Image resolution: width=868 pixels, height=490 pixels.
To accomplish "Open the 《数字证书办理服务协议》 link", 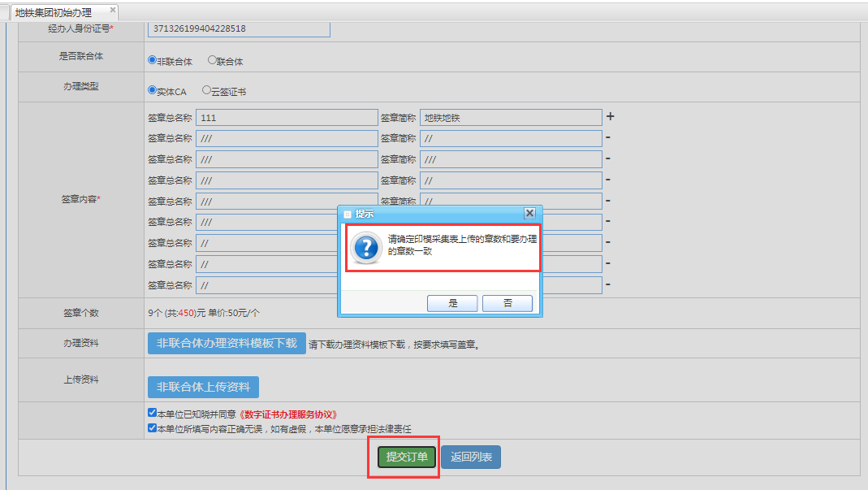I will [x=288, y=414].
